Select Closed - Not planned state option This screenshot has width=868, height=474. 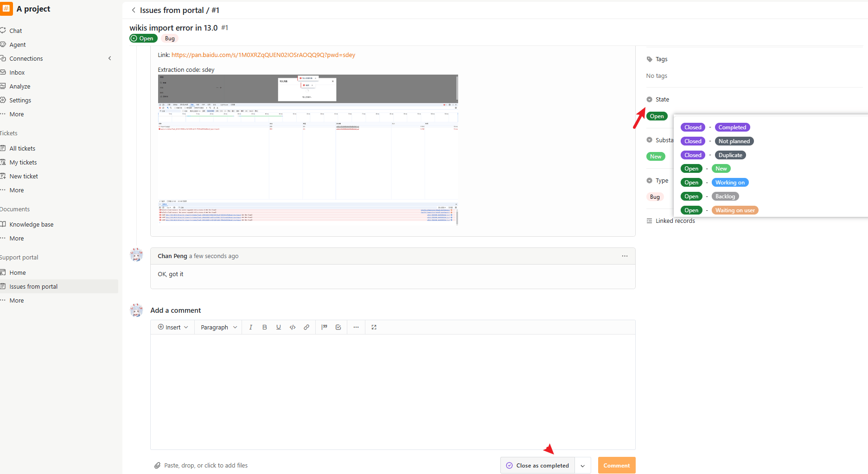717,141
